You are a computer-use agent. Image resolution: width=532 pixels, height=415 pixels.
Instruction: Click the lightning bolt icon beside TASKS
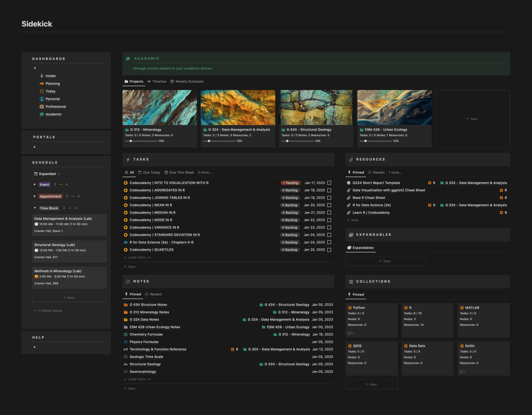[x=128, y=159]
